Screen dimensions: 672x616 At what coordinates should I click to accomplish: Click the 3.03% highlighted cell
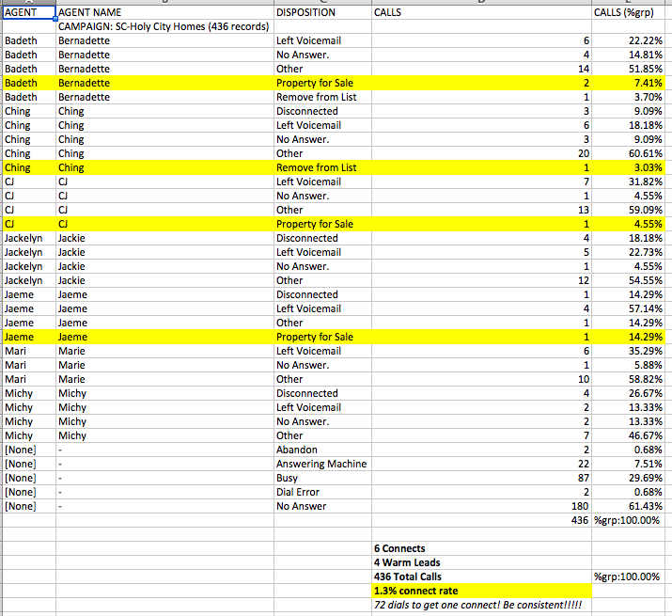click(628, 167)
